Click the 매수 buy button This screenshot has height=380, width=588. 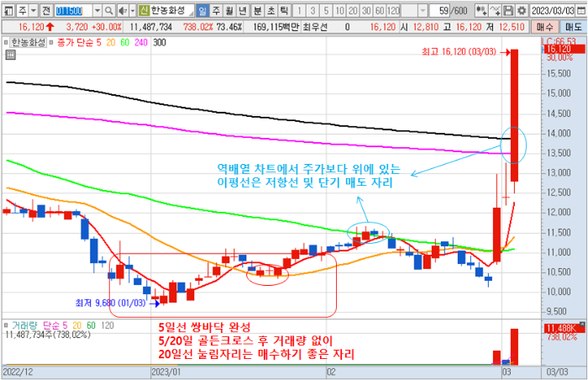pyautogui.click(x=545, y=27)
